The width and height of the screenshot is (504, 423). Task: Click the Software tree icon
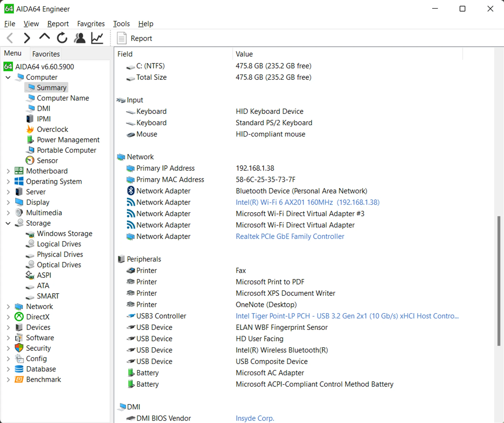[x=19, y=338]
